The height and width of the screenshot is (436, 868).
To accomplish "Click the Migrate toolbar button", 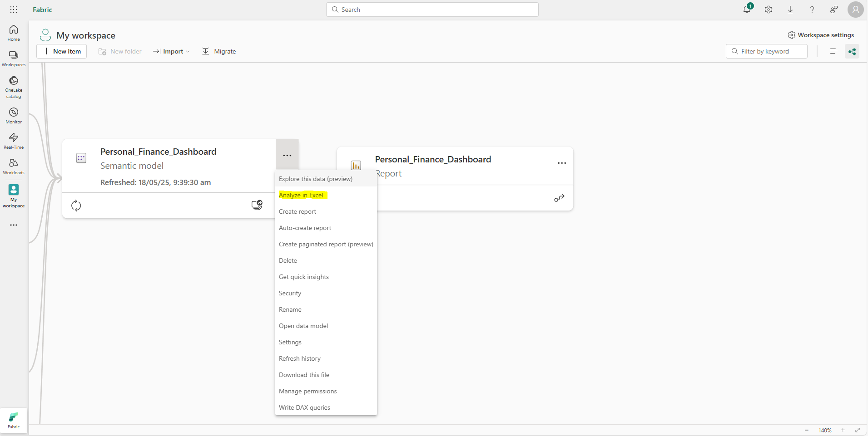I will 219,52.
